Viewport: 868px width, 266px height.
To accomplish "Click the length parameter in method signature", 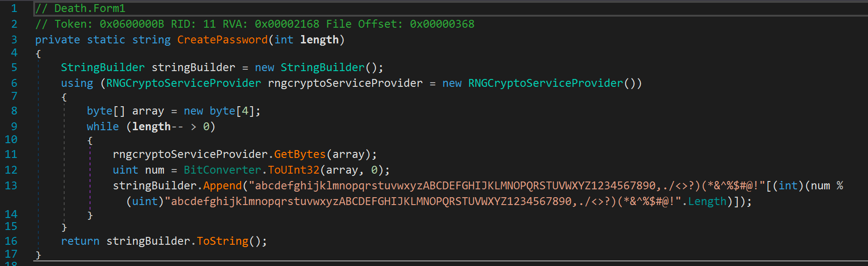I will point(319,40).
